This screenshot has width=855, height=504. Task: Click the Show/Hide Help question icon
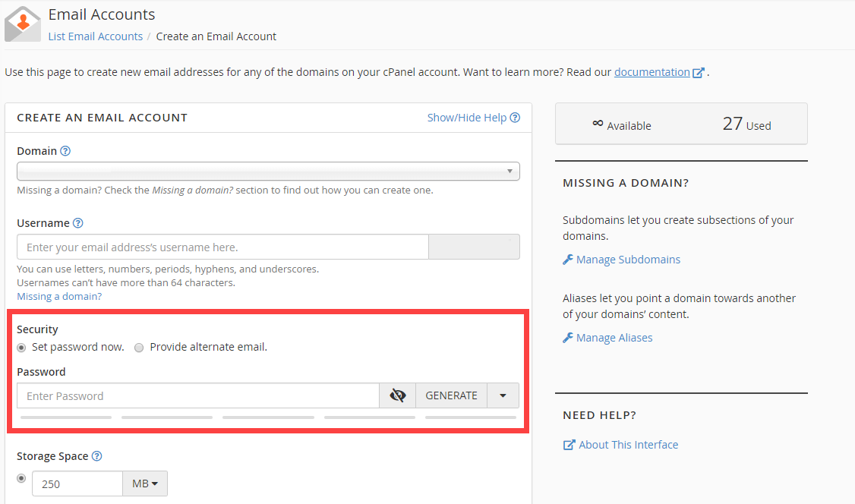[x=515, y=118]
